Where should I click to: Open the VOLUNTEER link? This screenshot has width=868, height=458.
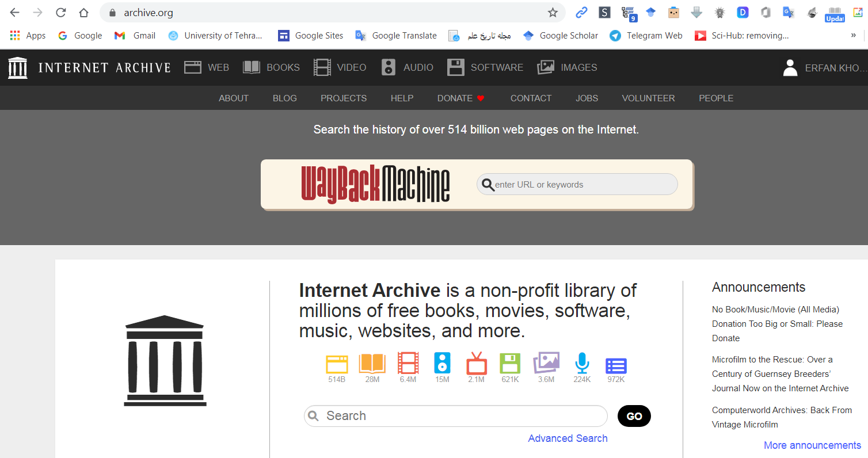pyautogui.click(x=648, y=98)
